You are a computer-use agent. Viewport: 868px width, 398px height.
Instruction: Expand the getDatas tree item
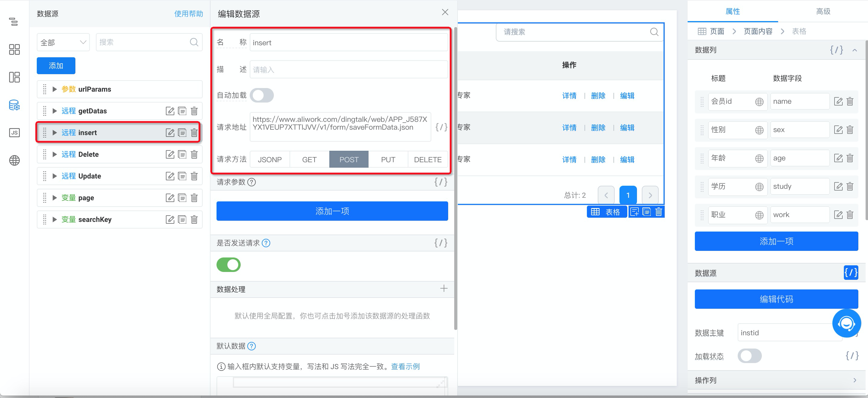pos(55,111)
